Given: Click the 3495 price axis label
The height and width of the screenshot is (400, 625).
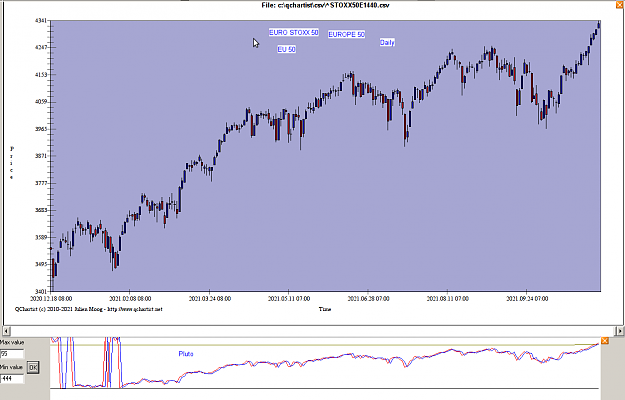Looking at the screenshot, I should pos(41,264).
